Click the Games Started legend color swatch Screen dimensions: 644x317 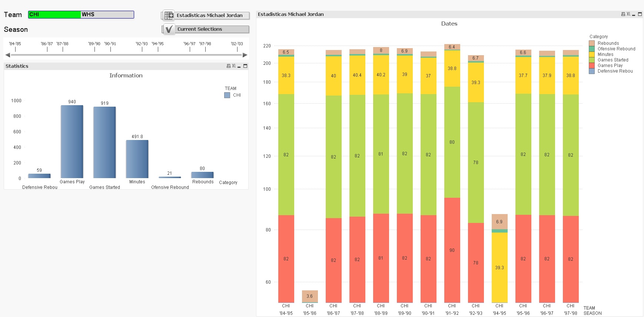coord(592,60)
